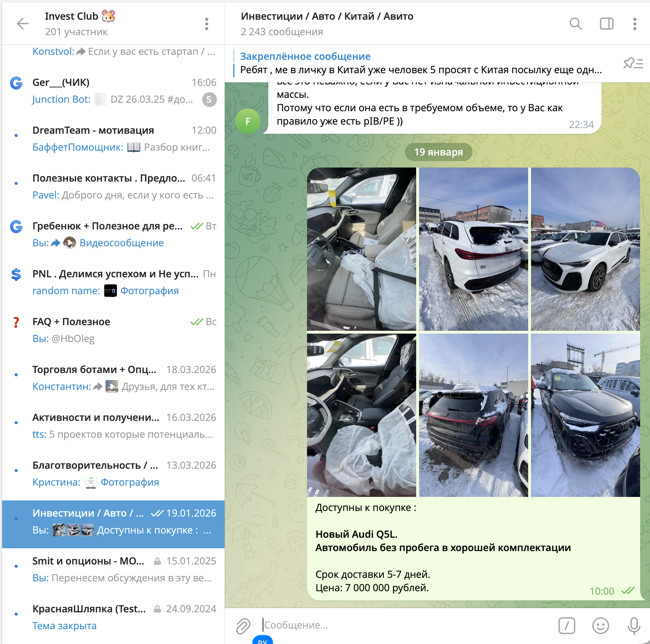This screenshot has height=644, width=650.
Task: Click the 19 января date badge
Action: [438, 152]
